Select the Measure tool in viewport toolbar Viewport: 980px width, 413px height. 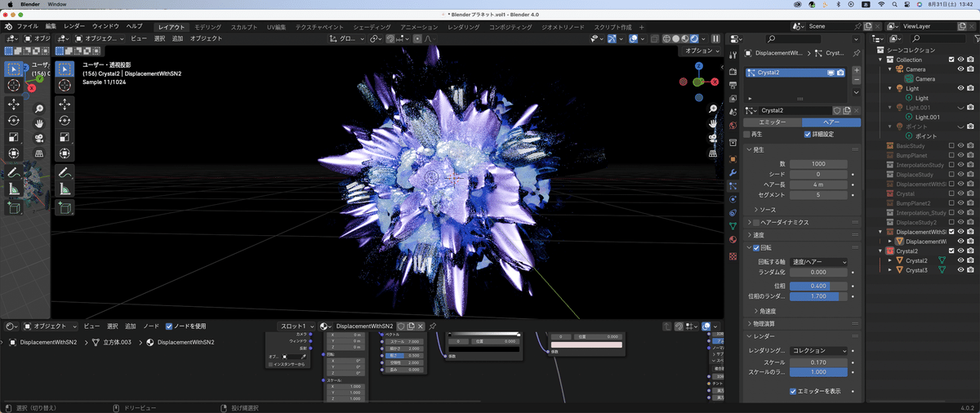tap(65, 189)
